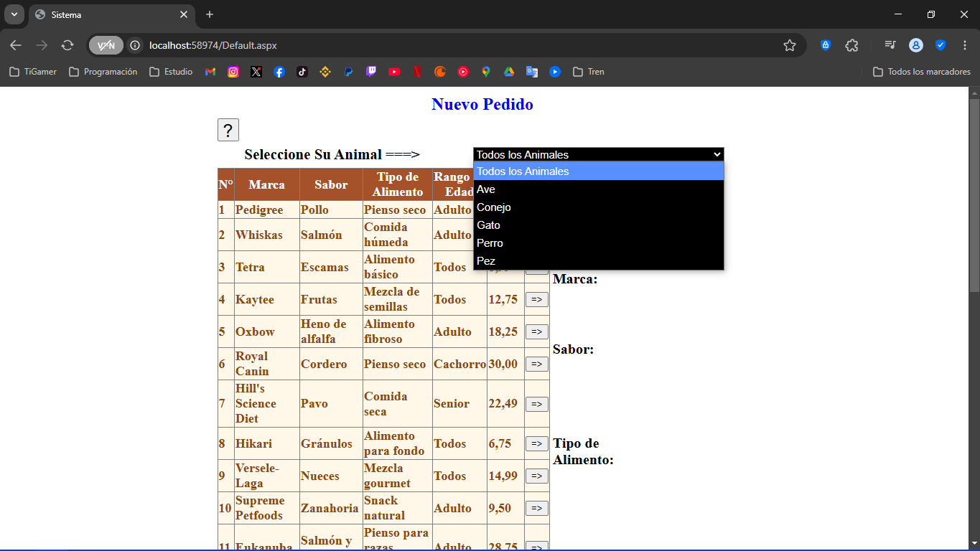Open the Google Maps bookmark icon
Image resolution: width=980 pixels, height=551 pixels.
[486, 72]
